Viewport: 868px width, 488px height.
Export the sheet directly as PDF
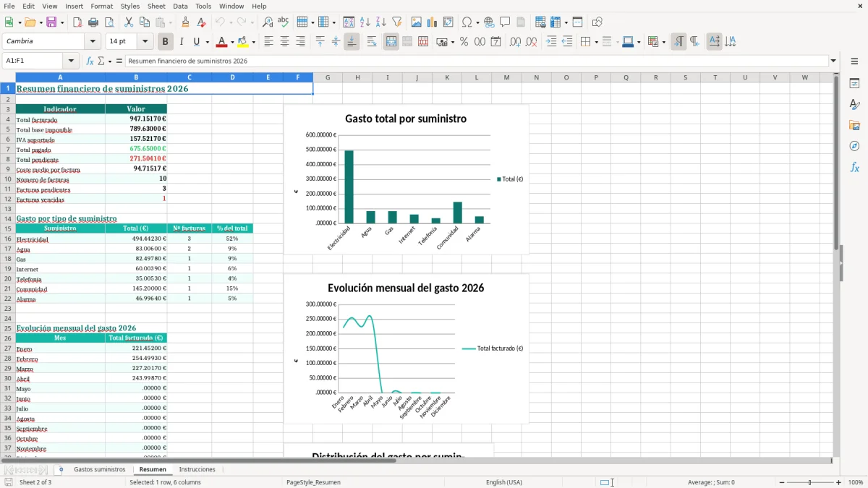tap(77, 22)
